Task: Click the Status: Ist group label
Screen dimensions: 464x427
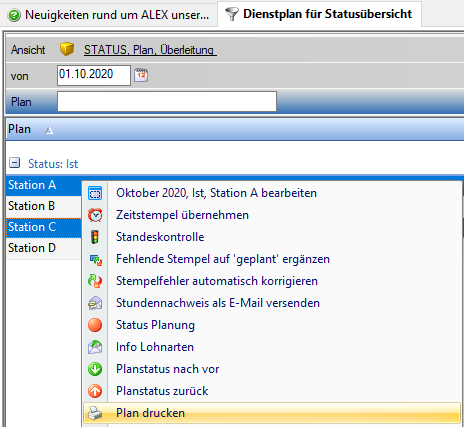Action: (x=53, y=164)
